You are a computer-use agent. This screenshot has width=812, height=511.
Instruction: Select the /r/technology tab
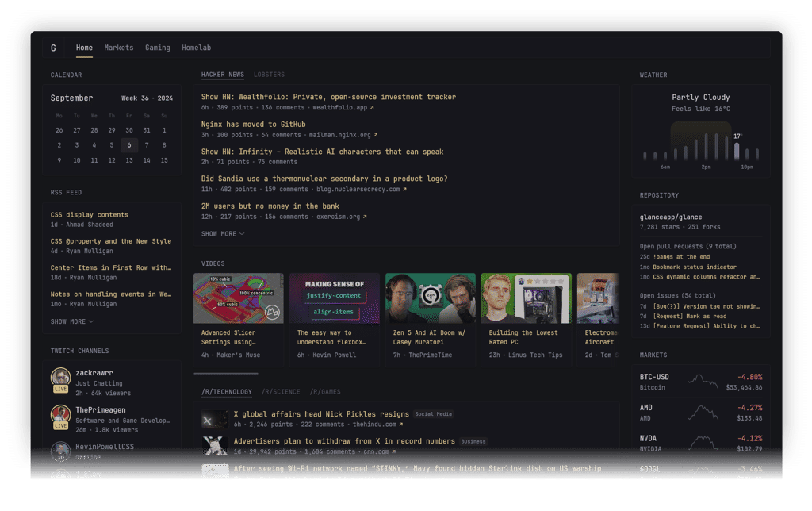pos(227,392)
